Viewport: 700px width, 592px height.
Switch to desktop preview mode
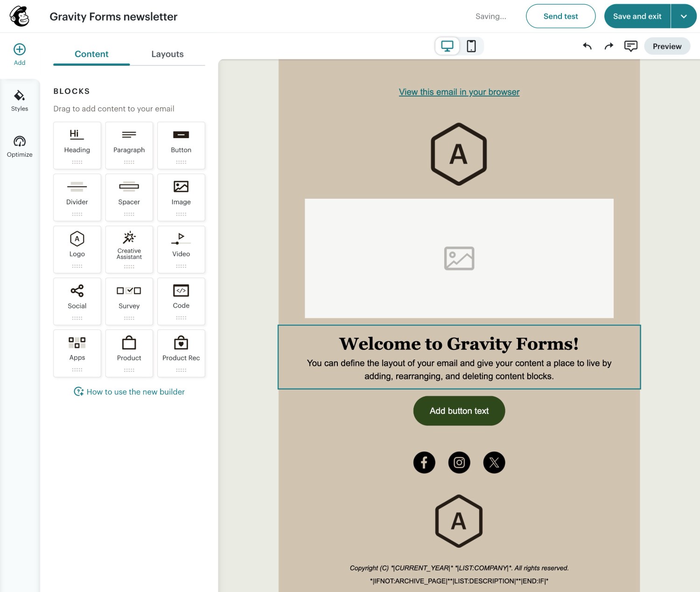point(448,46)
